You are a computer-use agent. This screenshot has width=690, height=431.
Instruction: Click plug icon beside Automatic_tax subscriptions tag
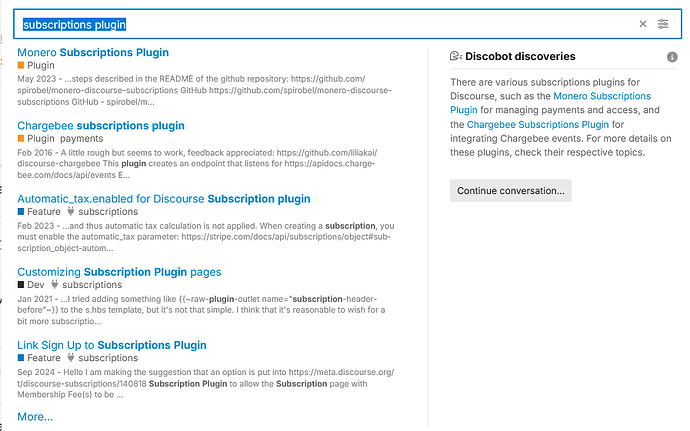(70, 211)
